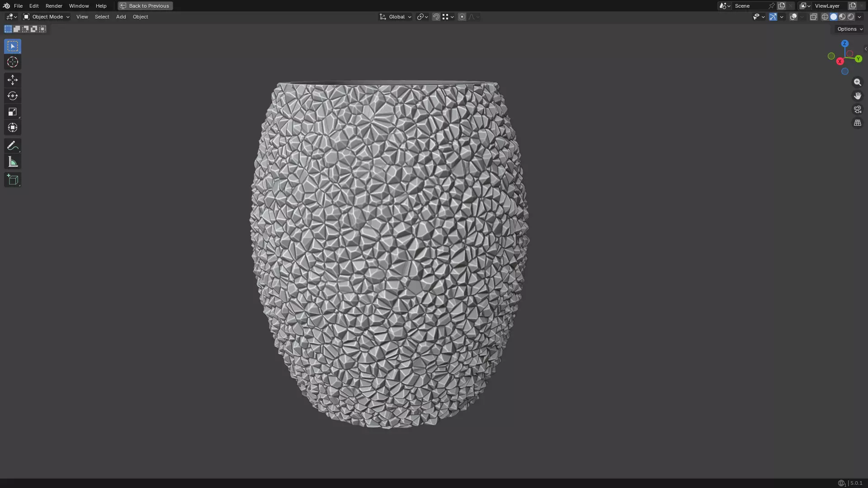Open the Render menu
This screenshot has height=488, width=868.
[x=54, y=6]
